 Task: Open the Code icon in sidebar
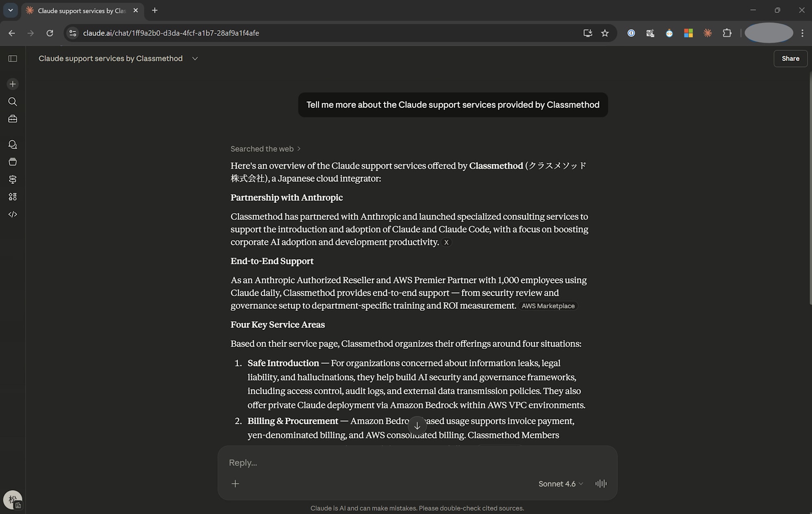click(13, 214)
